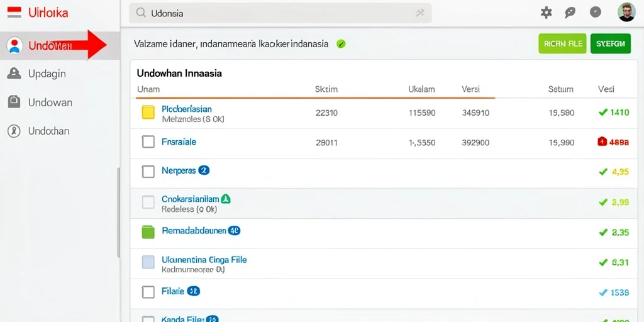Screen dimensions: 644x322
Task: Open Undowan with bag icon in sidebar
Action: (50, 103)
